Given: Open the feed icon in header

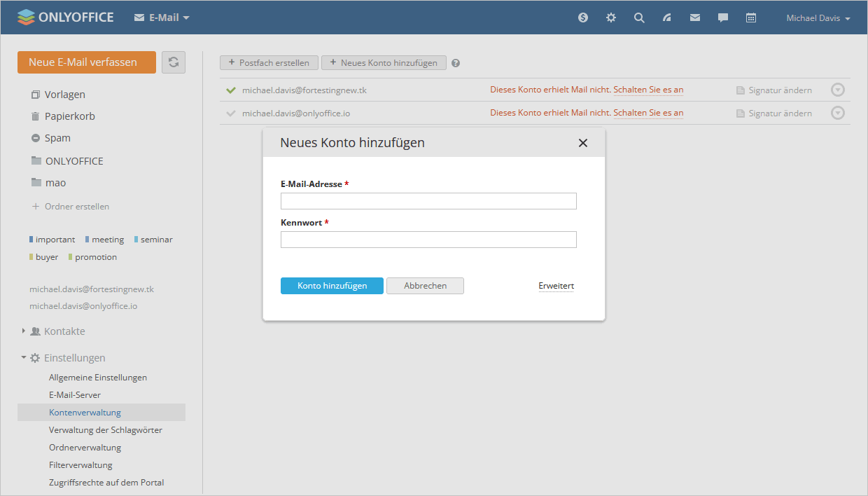Looking at the screenshot, I should [667, 18].
